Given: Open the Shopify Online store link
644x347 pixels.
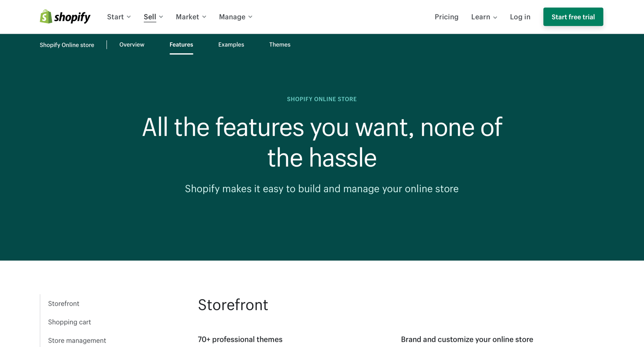Looking at the screenshot, I should [x=67, y=45].
